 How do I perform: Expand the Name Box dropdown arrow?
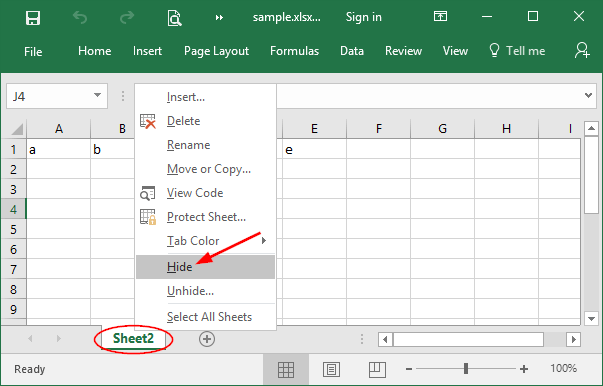tap(97, 95)
